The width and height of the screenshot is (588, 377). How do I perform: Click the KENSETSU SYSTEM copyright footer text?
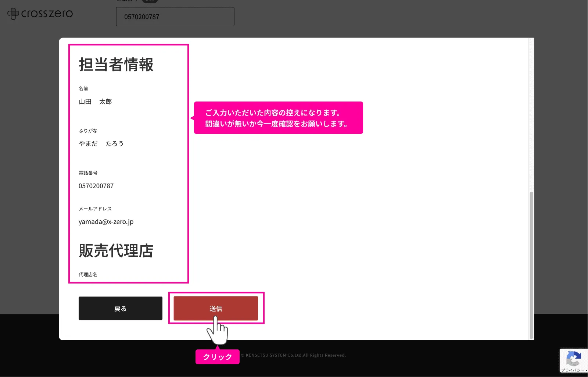point(294,355)
